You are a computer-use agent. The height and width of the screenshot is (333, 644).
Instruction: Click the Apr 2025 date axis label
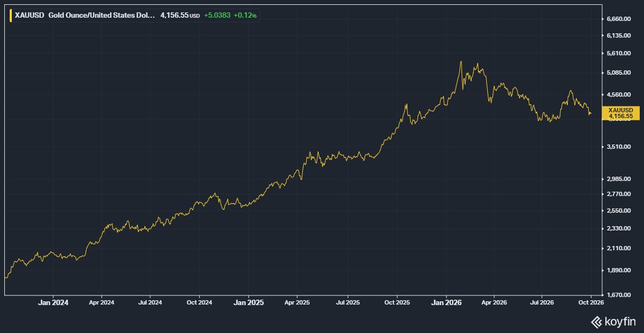click(296, 303)
